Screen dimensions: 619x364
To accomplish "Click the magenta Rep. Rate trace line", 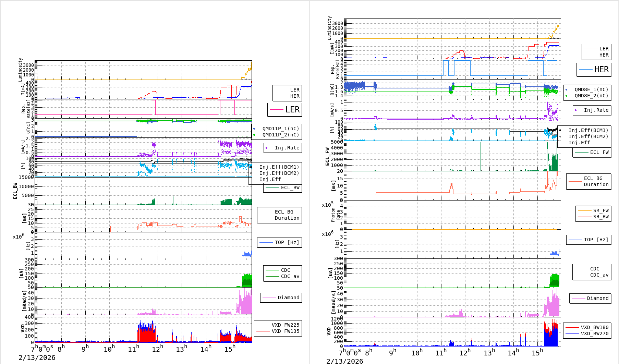I will click(103, 115).
